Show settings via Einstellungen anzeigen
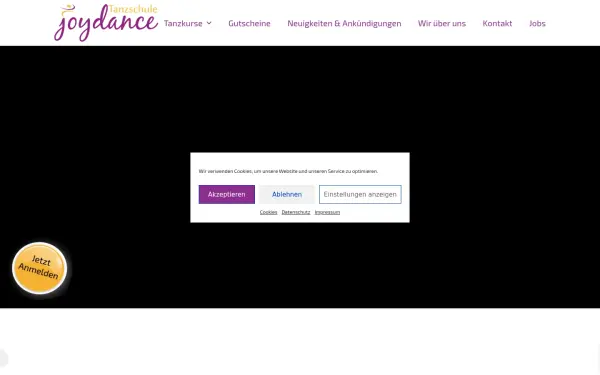The height and width of the screenshot is (375, 600). (x=360, y=194)
